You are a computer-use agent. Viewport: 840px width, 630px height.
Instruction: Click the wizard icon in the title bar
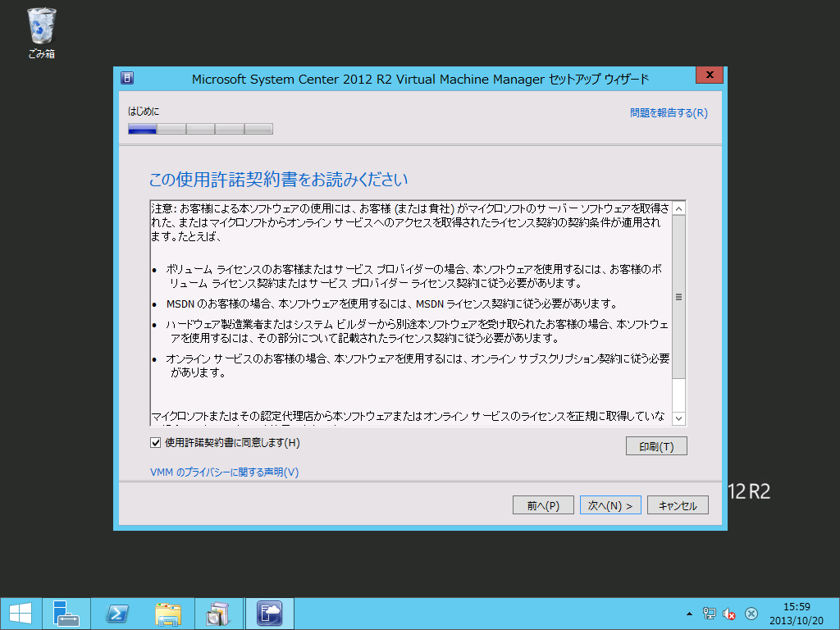pyautogui.click(x=127, y=78)
